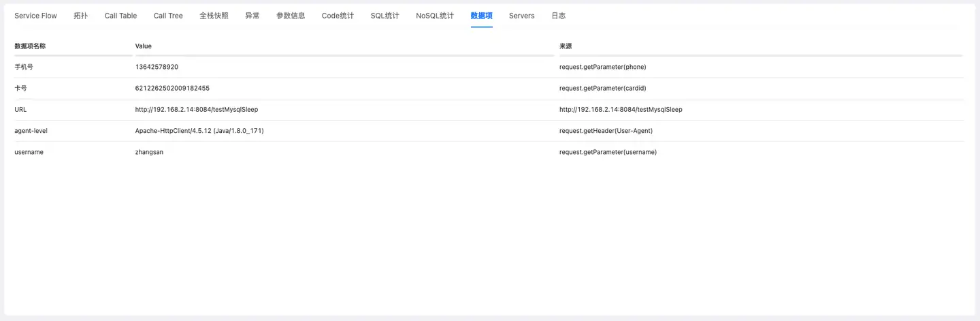980x321 pixels.
Task: Click the active 数据项 tab
Action: (481, 16)
